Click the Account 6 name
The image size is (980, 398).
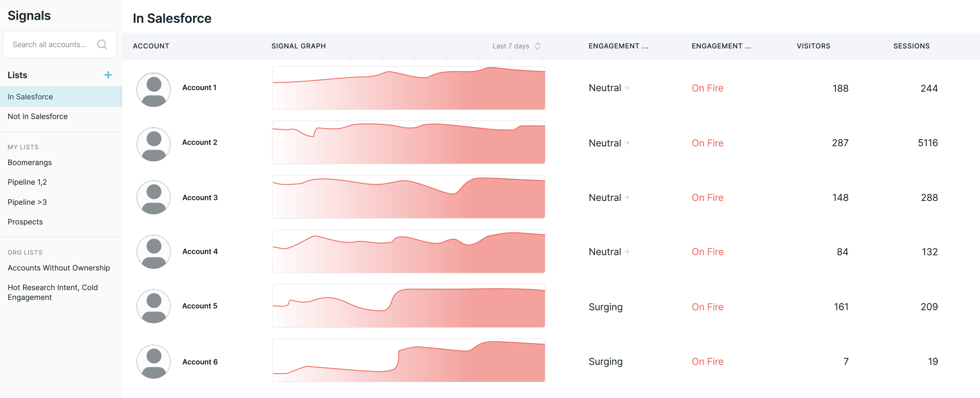click(200, 362)
